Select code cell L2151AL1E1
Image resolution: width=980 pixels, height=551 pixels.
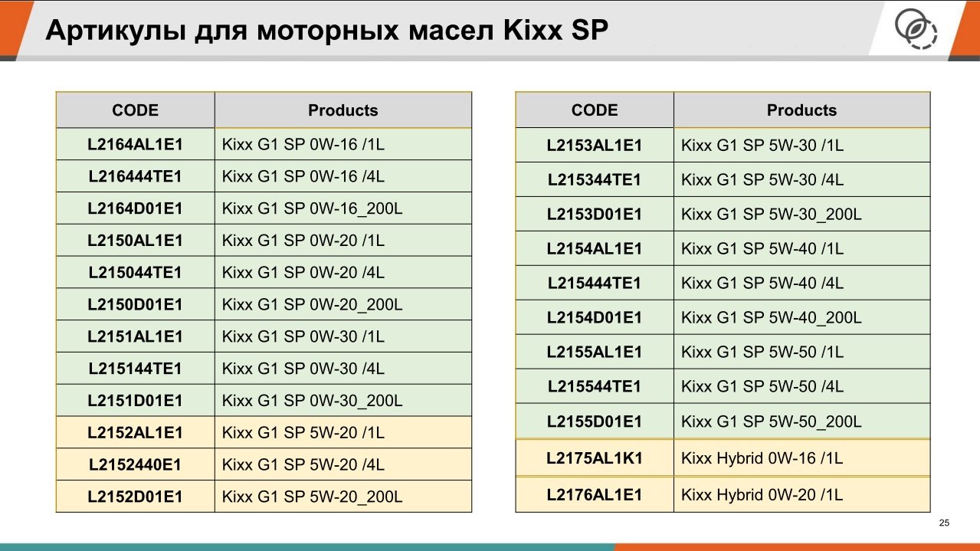[x=136, y=336]
